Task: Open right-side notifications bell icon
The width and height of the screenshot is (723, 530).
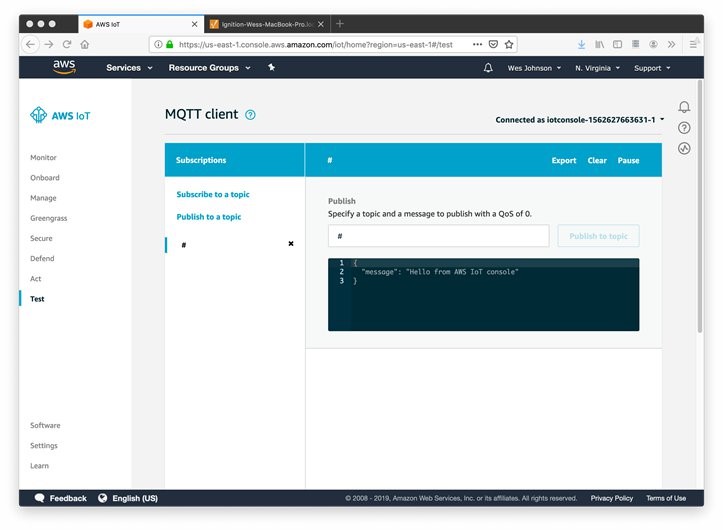Action: (x=684, y=107)
